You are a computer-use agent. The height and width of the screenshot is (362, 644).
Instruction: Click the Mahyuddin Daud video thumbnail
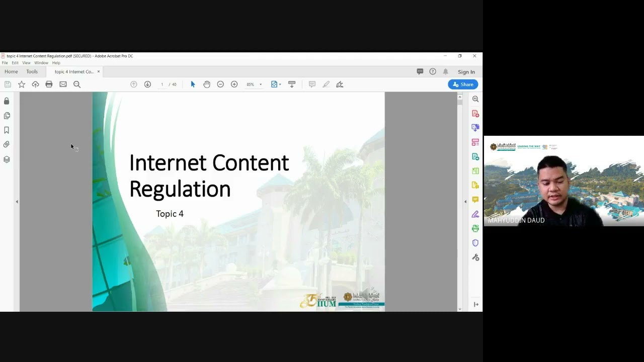(x=564, y=181)
